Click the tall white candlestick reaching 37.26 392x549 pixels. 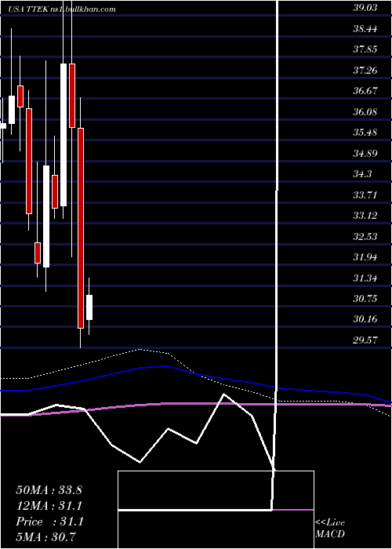(64, 135)
